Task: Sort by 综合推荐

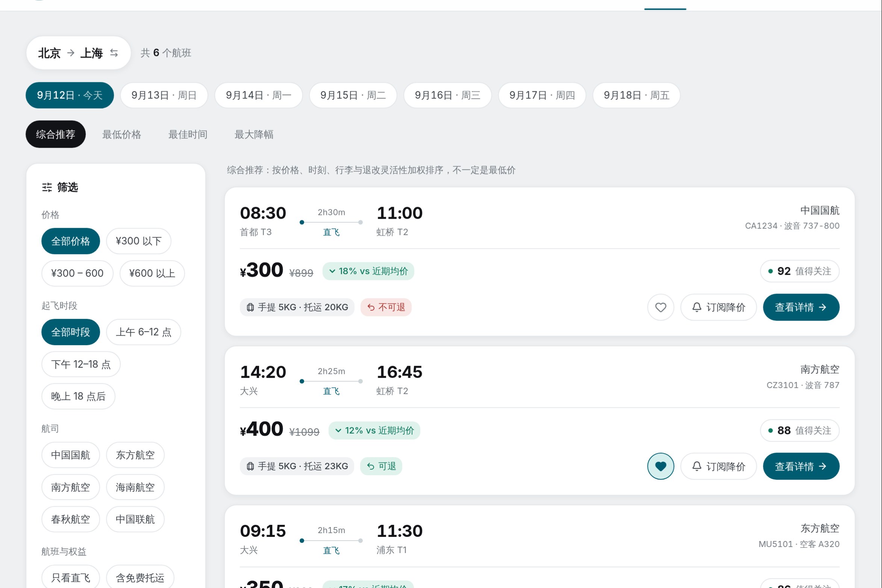Action: pos(56,134)
